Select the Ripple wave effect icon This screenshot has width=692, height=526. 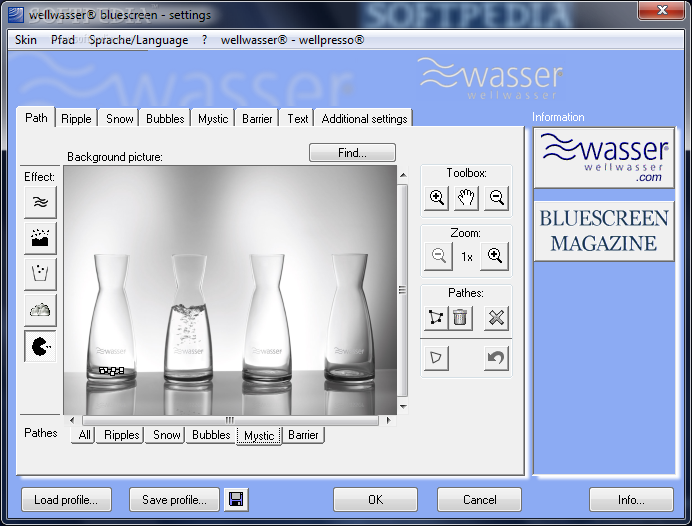(40, 202)
